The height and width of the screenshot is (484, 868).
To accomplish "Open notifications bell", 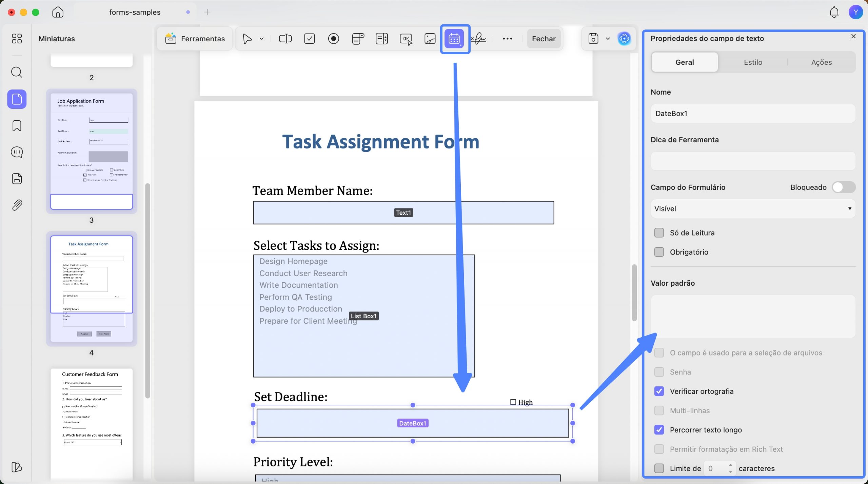I will [834, 12].
